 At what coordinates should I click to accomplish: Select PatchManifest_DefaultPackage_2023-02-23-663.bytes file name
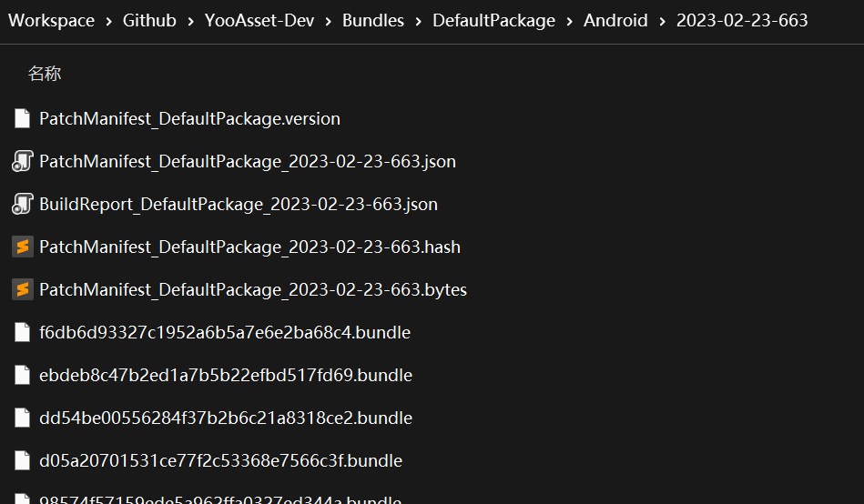coord(253,289)
